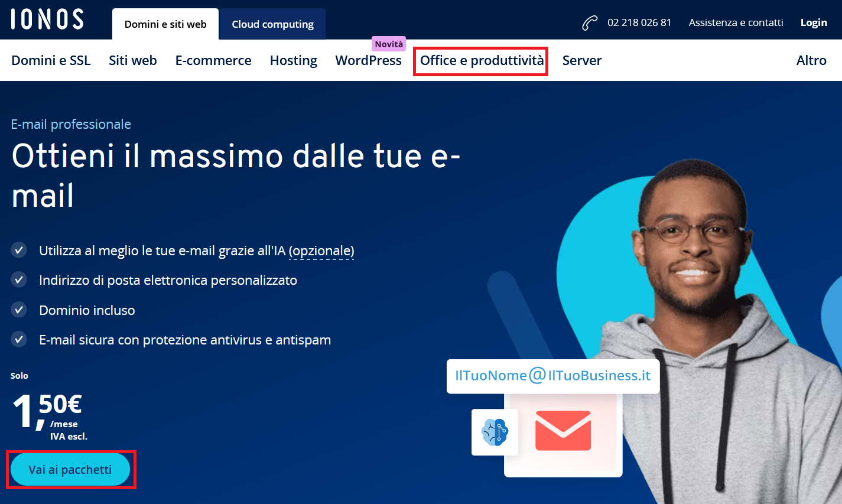Click checkmark icon beside Indirizzo di posta personalizzato
This screenshot has width=842, height=504.
click(x=19, y=279)
